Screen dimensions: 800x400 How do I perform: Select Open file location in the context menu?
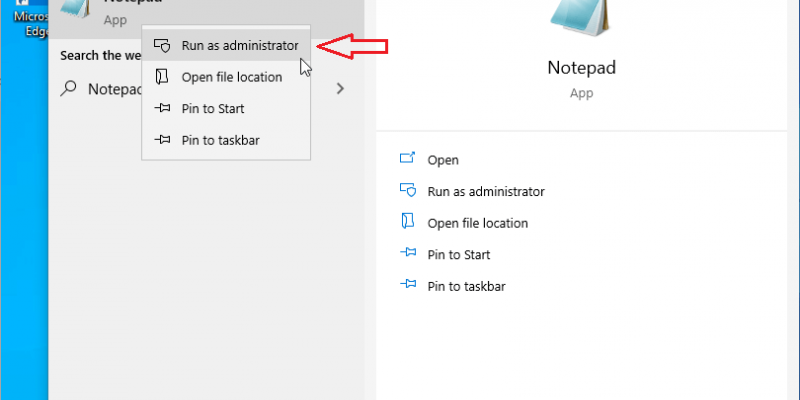tap(231, 77)
